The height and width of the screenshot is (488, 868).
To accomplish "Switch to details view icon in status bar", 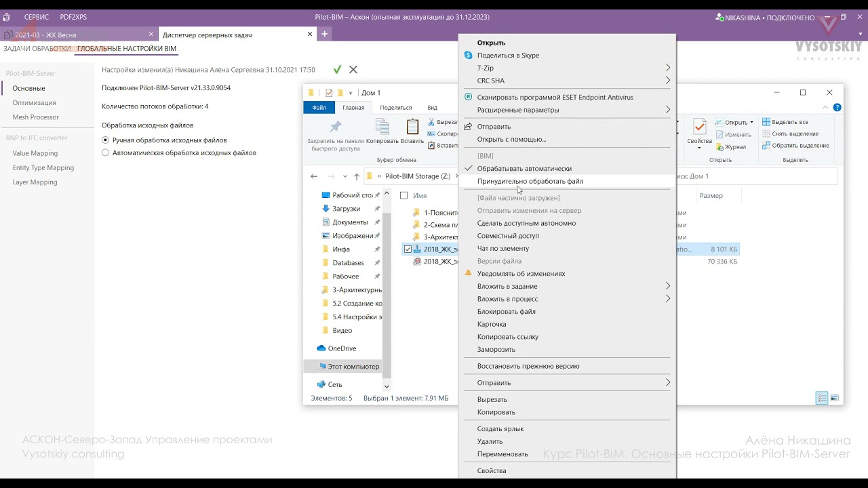I will (822, 398).
